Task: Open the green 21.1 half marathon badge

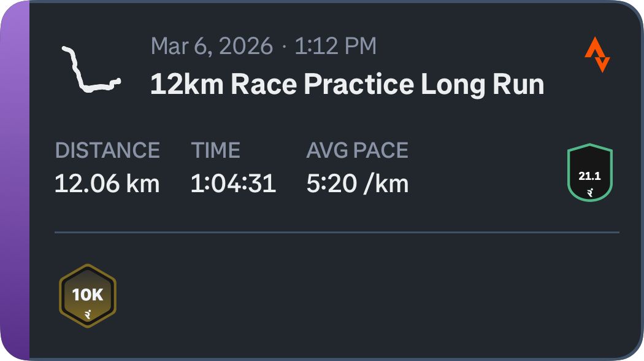Action: [590, 173]
